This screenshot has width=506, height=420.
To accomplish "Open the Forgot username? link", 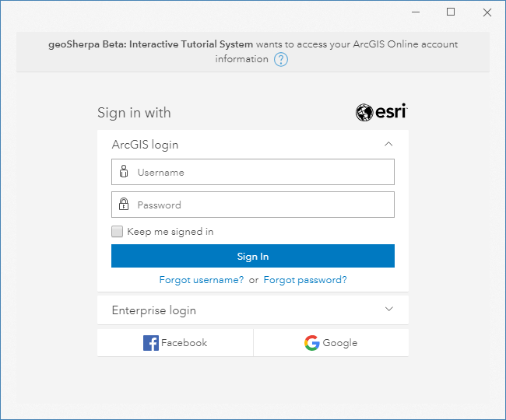I will (202, 280).
